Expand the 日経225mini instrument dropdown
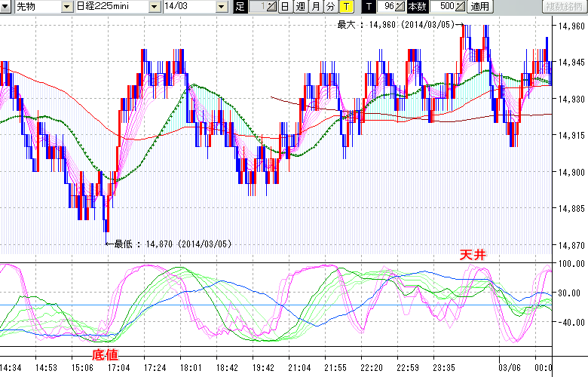Viewport: 588px width, 377px height. pos(155,7)
